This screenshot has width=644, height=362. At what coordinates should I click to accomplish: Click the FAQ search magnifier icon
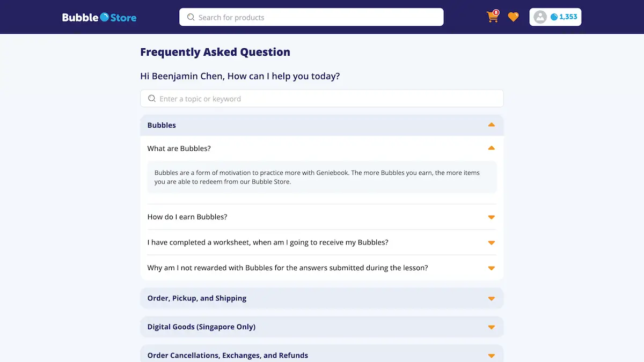(x=152, y=99)
